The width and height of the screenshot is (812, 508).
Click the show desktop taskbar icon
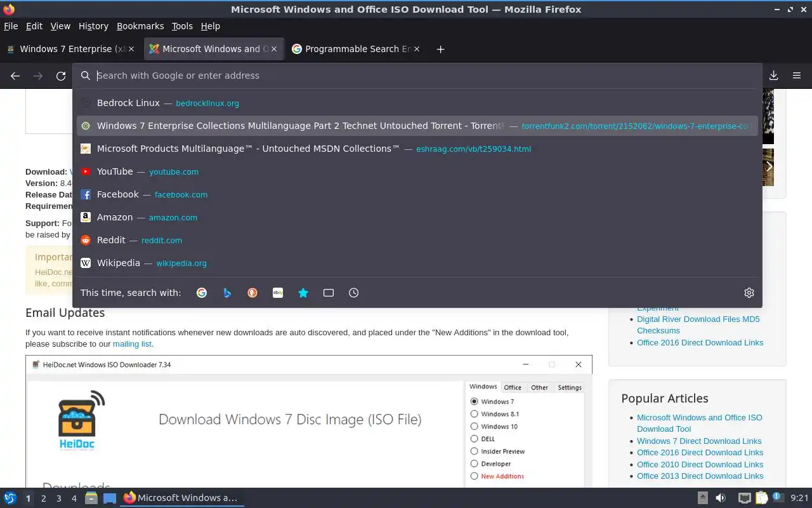[110, 498]
